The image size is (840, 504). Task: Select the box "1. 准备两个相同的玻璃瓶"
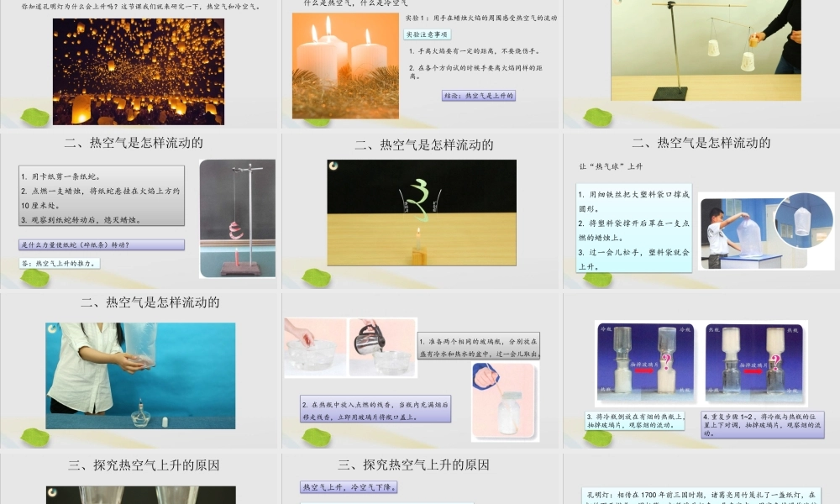pyautogui.click(x=479, y=346)
